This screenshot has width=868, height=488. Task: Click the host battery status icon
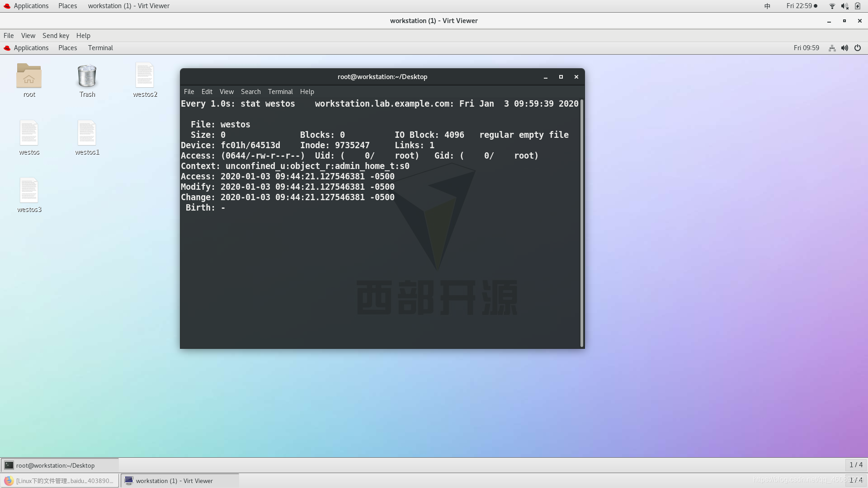[858, 6]
